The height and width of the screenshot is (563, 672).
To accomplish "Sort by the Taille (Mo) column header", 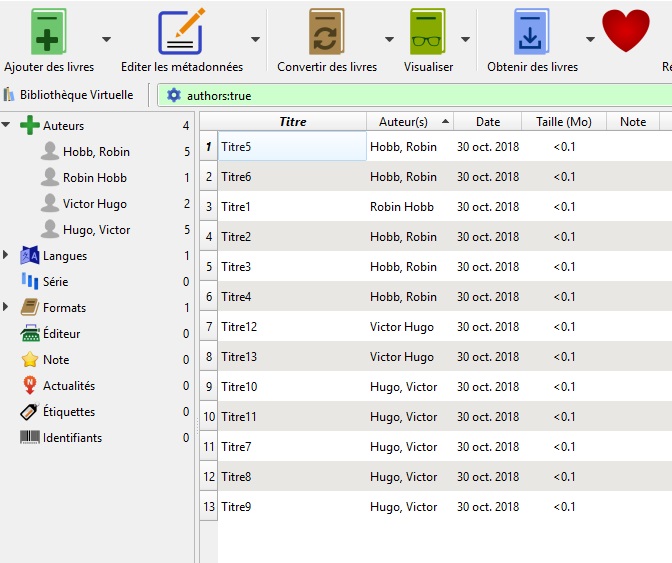I will 564,122.
